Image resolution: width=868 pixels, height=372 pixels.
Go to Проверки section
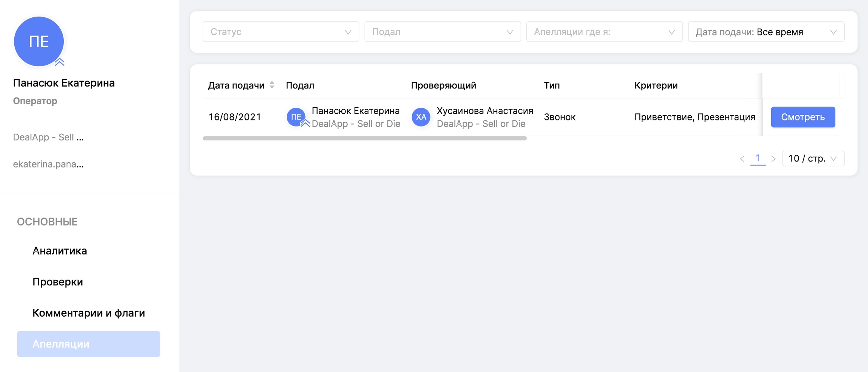[58, 282]
